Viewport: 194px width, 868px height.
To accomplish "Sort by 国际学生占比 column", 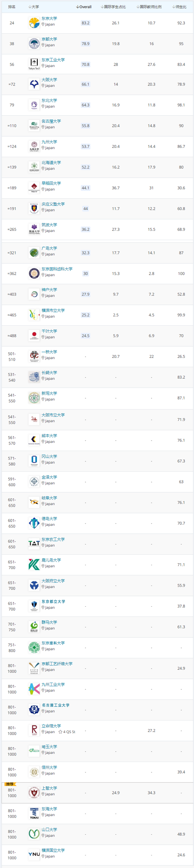I will 113,7.
